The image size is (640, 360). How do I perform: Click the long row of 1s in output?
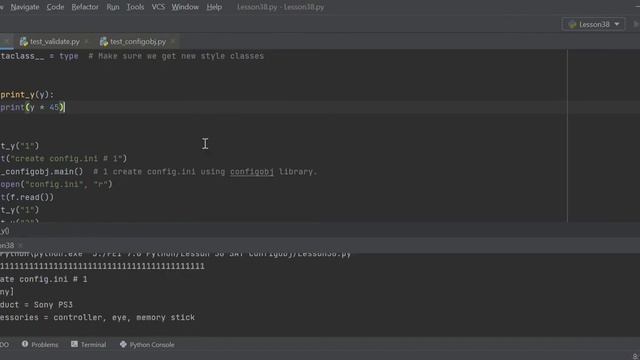102,267
